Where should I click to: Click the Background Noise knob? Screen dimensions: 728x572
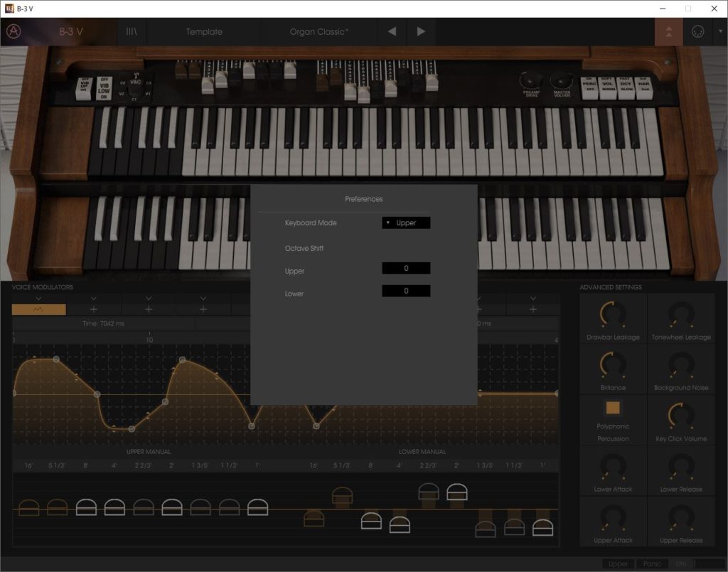pyautogui.click(x=681, y=365)
